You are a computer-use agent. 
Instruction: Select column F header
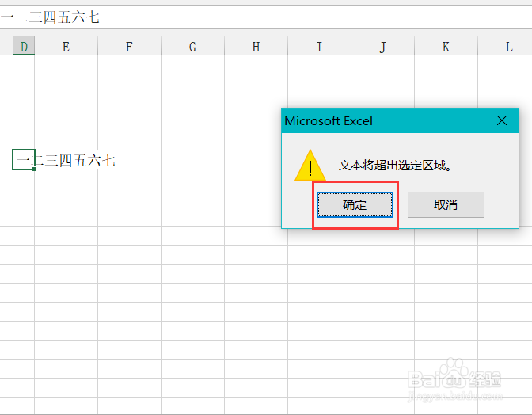[129, 46]
